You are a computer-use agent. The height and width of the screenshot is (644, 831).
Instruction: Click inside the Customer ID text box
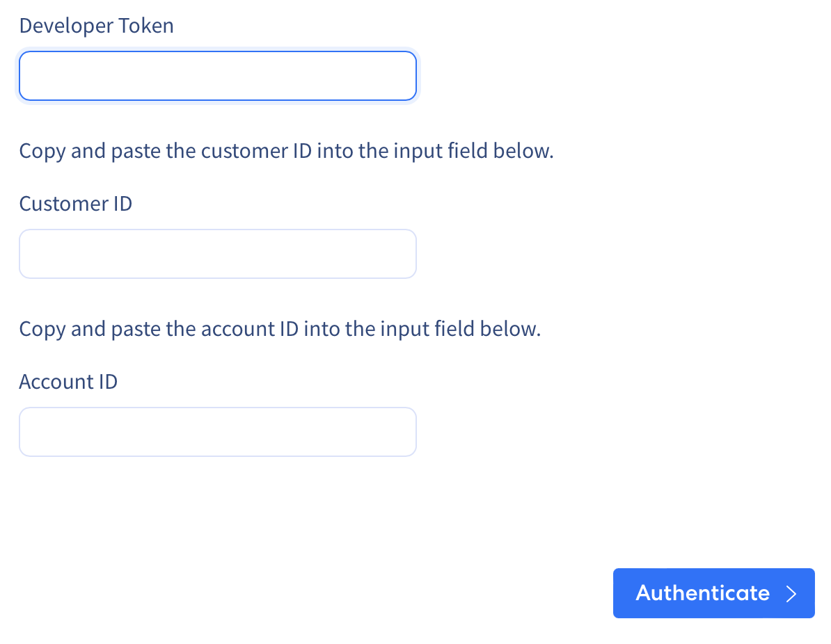pos(218,254)
